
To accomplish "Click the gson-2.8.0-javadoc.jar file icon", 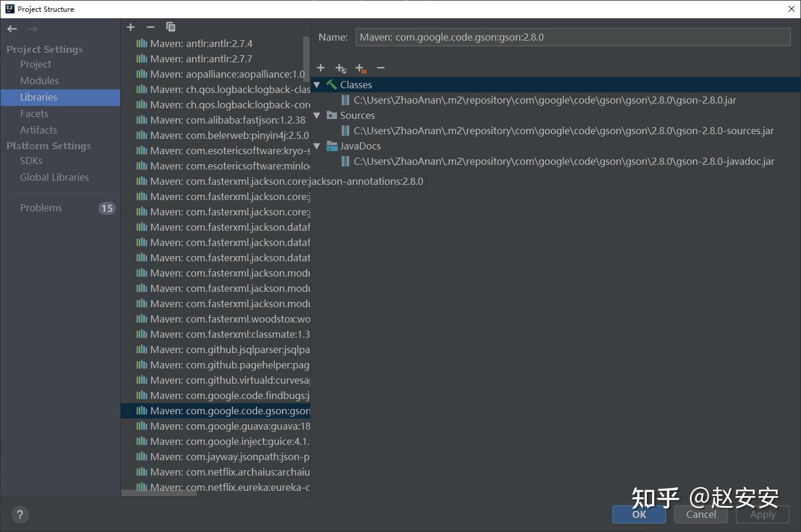I will 345,161.
